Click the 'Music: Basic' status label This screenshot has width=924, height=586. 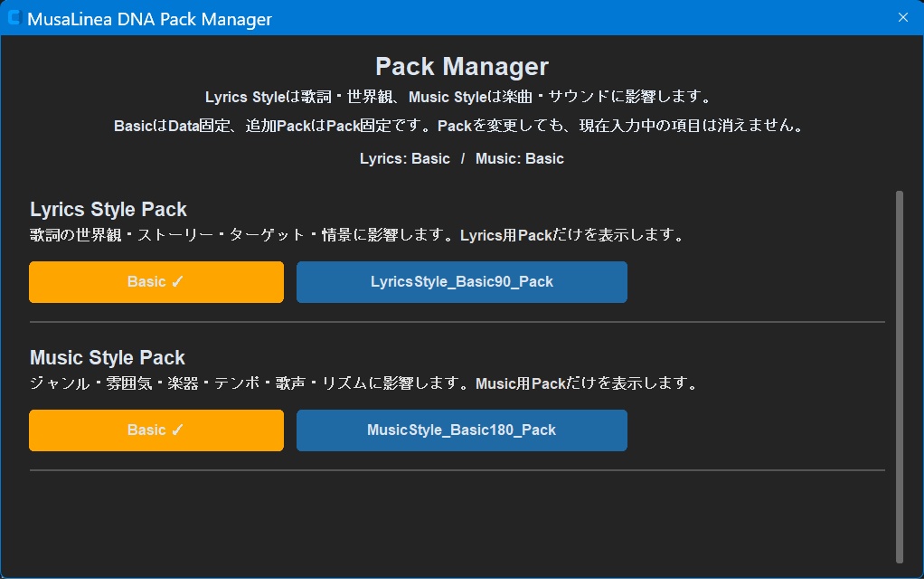(x=520, y=158)
